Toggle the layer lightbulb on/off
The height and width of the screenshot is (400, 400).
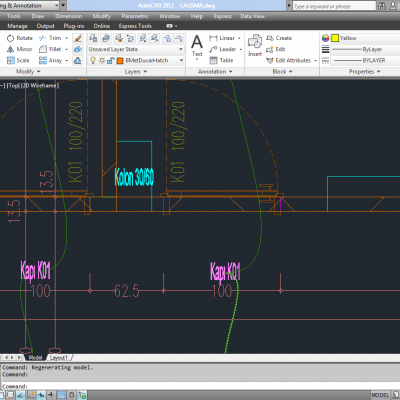click(x=93, y=60)
